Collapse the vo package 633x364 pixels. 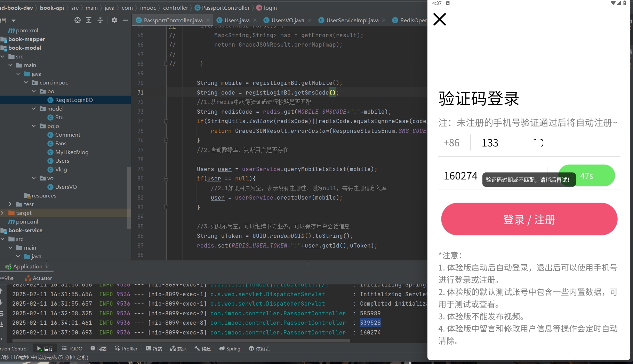click(34, 178)
